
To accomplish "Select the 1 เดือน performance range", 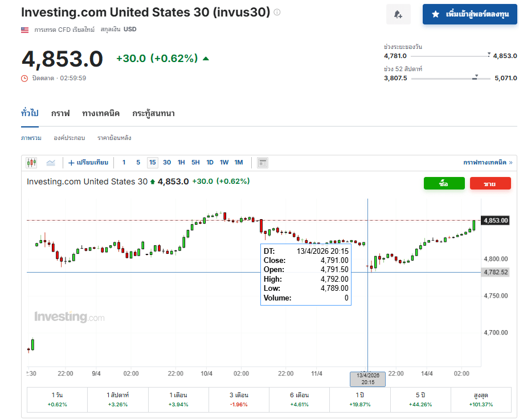I will pyautogui.click(x=178, y=400).
